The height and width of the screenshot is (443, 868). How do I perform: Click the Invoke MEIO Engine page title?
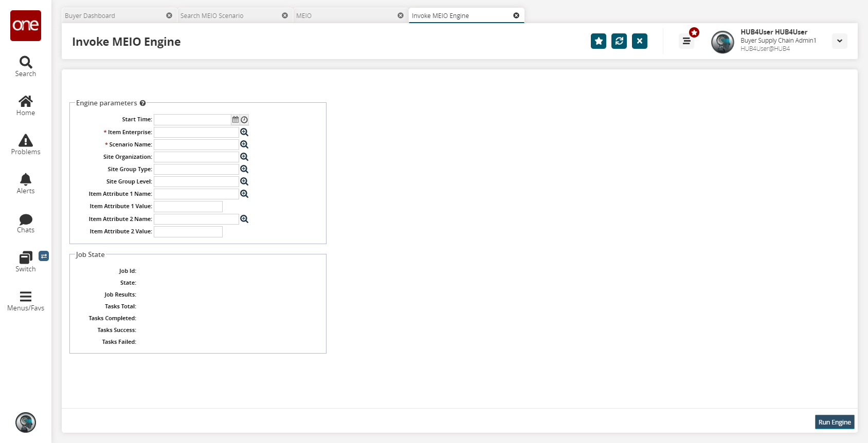tap(126, 42)
